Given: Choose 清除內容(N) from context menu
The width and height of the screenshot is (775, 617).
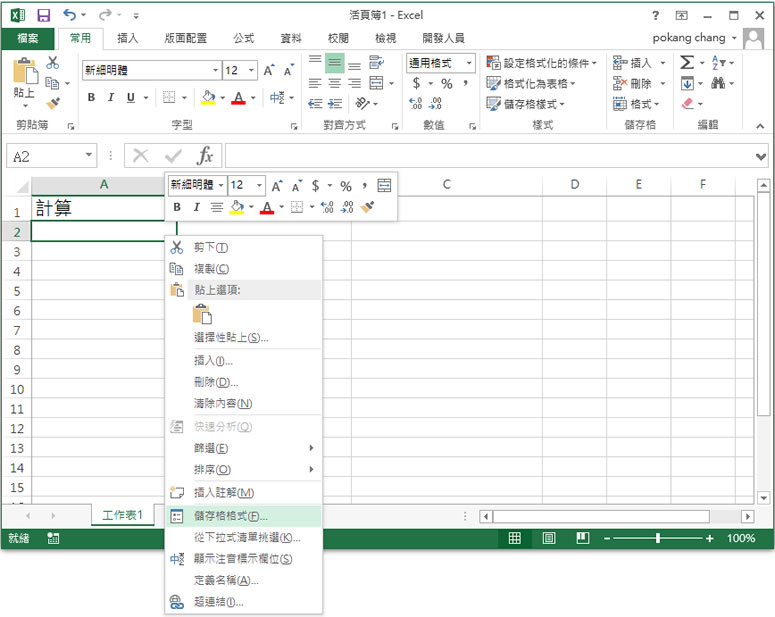Looking at the screenshot, I should tap(244, 403).
